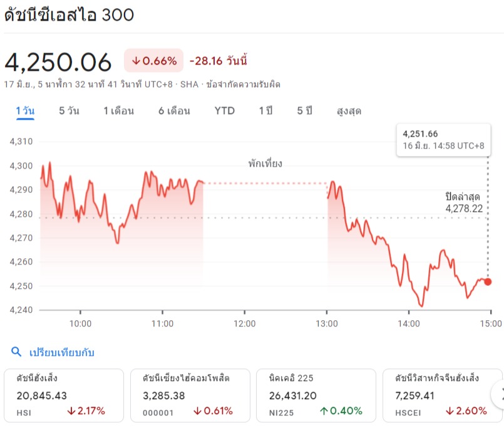Open the ดัชนีเซี่ยงไฮ้คอมโพสิต index card

pyautogui.click(x=190, y=395)
